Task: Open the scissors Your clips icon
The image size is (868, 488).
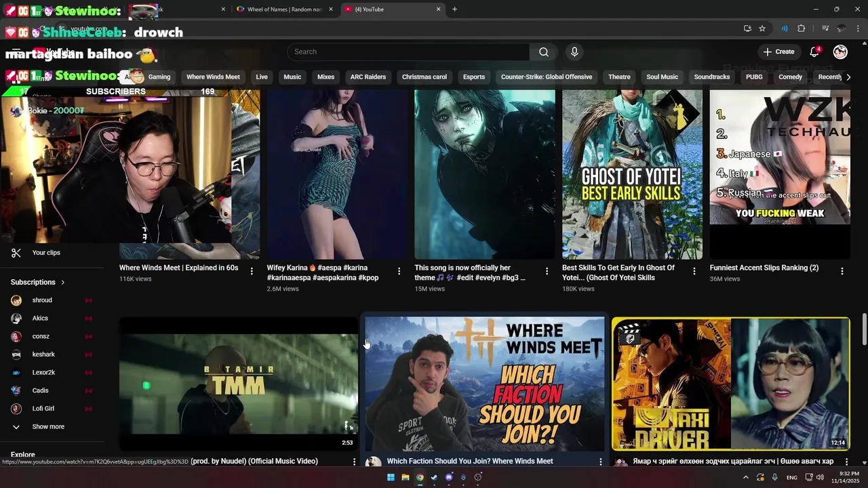Action: pos(16,253)
